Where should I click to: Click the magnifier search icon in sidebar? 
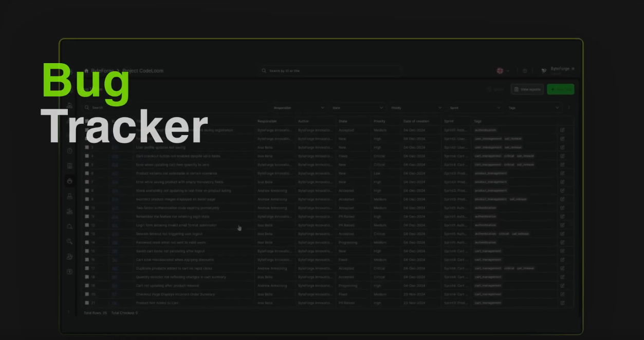coord(70,241)
